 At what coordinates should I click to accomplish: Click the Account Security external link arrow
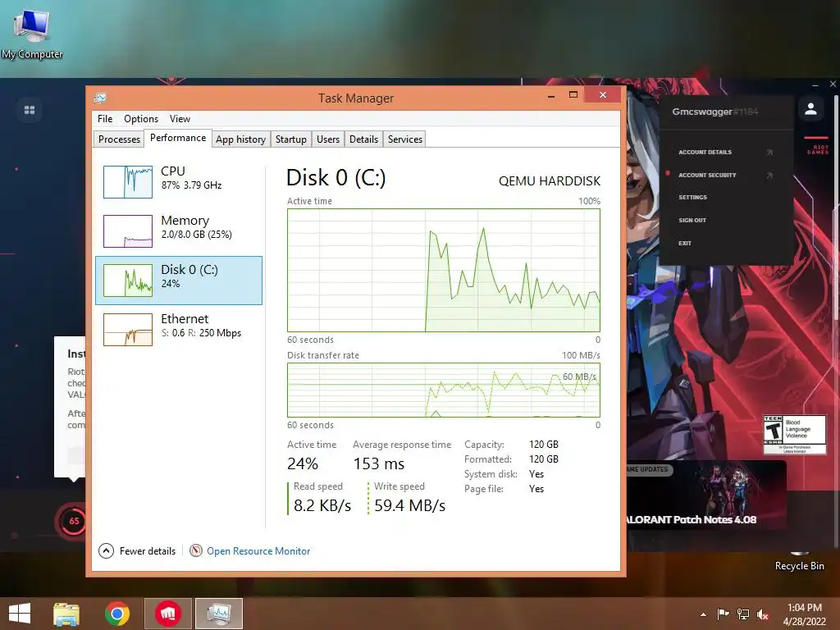coord(769,176)
